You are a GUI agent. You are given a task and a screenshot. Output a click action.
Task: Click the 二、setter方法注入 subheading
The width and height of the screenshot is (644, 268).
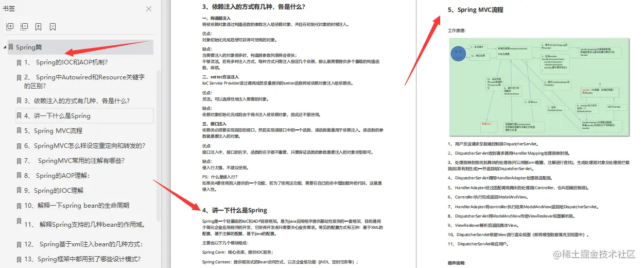click(220, 77)
